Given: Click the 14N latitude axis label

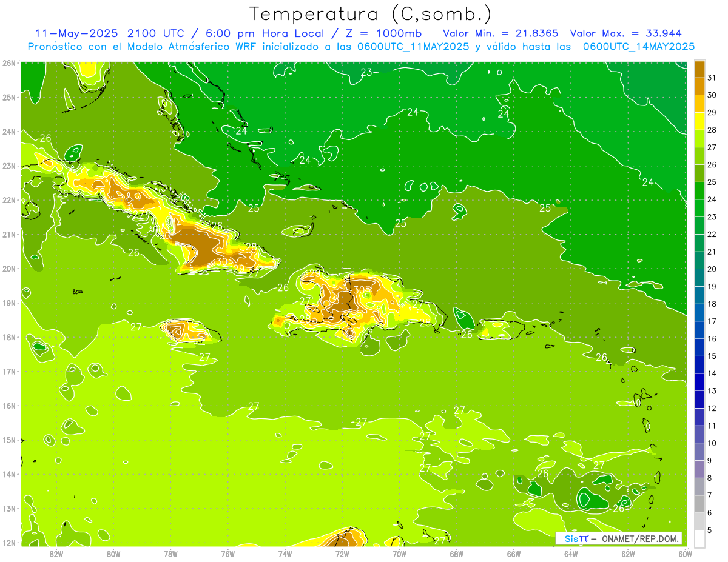Looking at the screenshot, I should click(x=9, y=474).
